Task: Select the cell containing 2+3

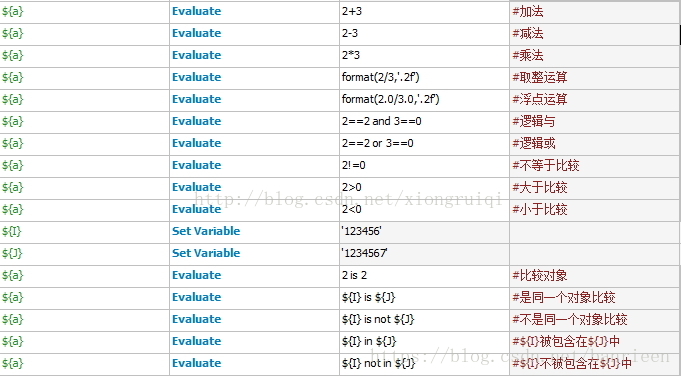Action: click(x=424, y=12)
